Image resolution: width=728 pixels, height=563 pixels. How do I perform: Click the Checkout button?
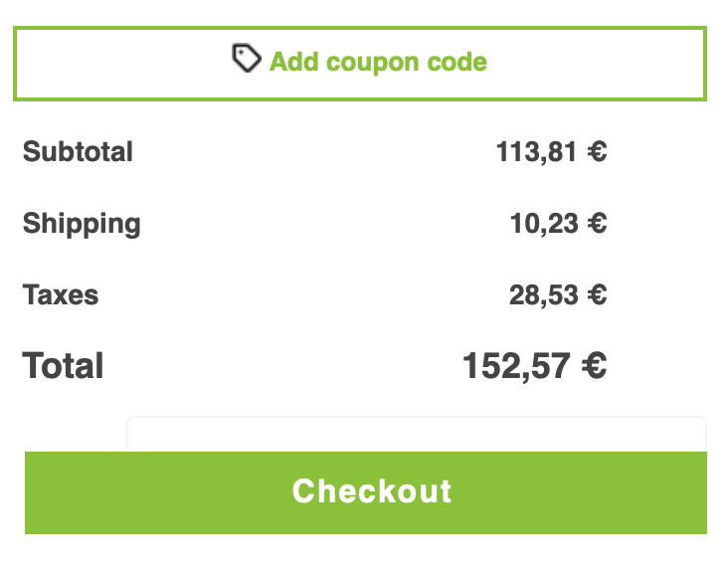coord(366,492)
